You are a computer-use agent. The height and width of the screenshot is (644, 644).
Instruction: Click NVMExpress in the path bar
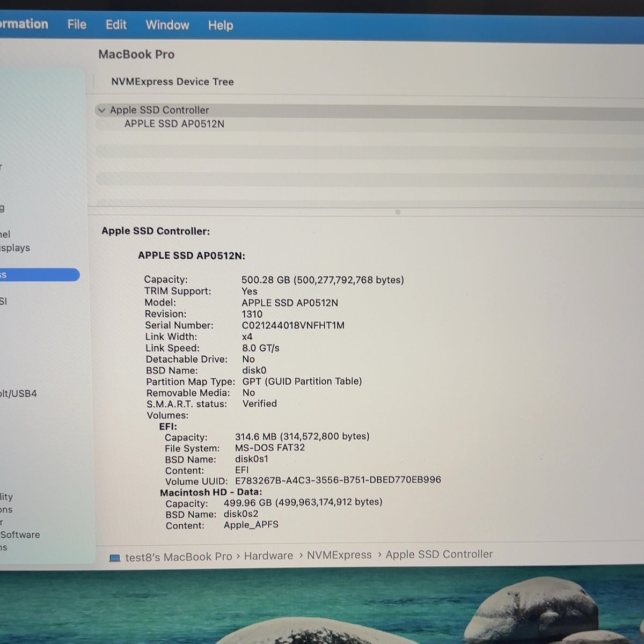pos(339,555)
